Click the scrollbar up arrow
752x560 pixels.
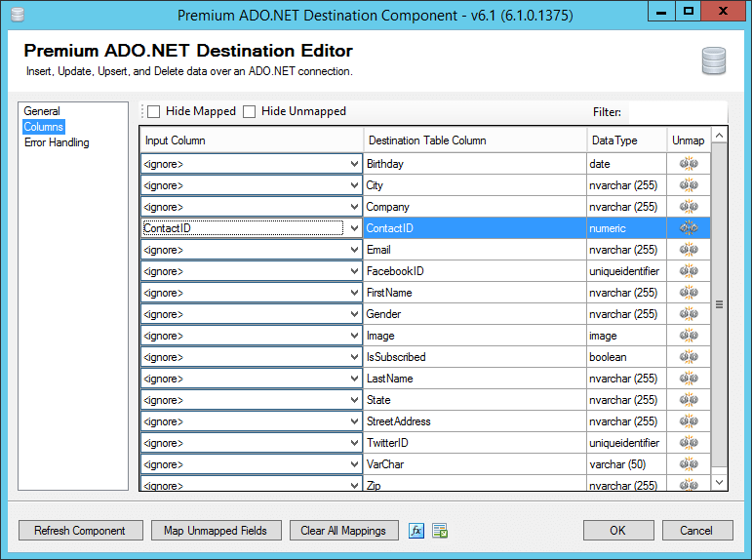(719, 136)
